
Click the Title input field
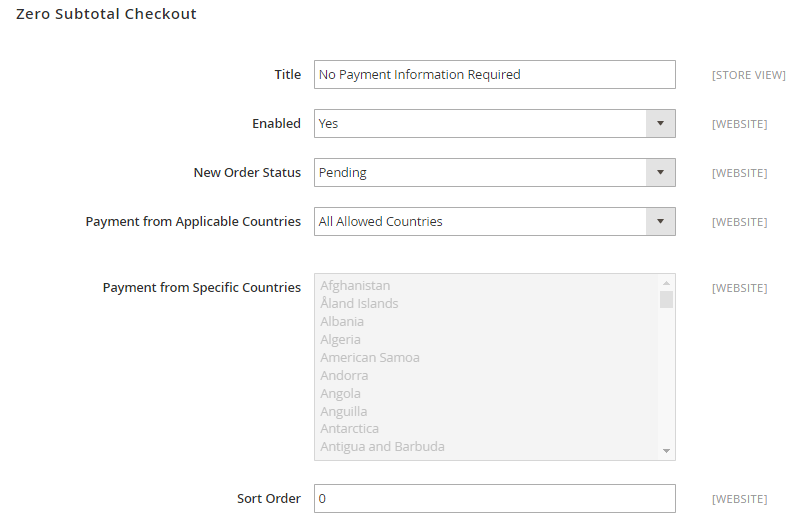(x=494, y=75)
